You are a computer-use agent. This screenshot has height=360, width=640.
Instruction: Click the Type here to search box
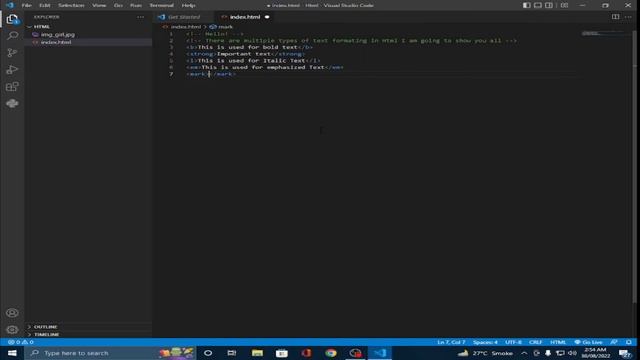pos(110,353)
